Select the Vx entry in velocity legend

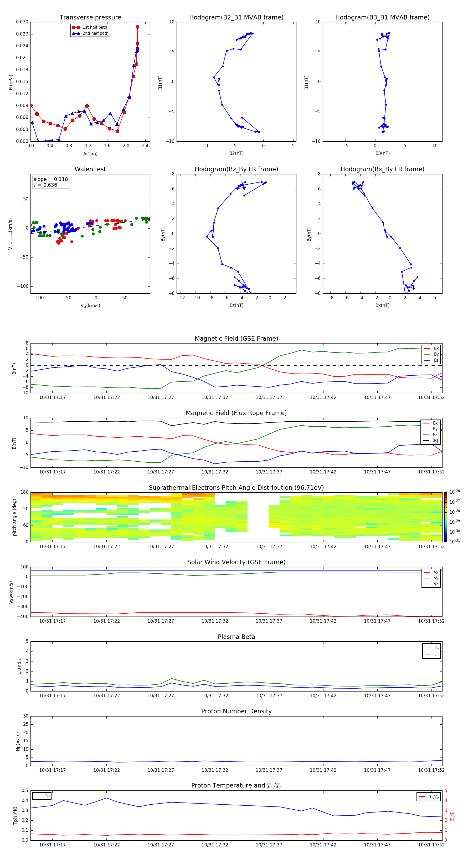click(431, 572)
